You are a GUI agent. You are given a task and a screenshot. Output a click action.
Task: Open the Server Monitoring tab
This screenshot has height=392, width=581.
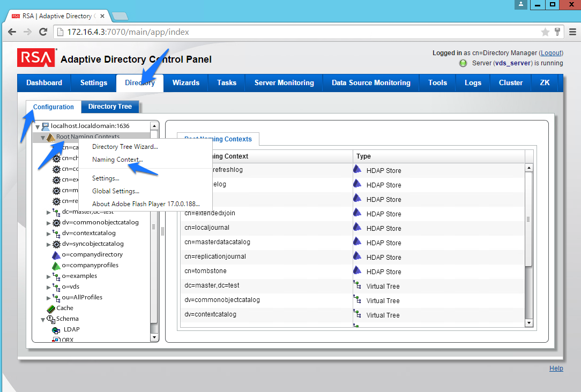[284, 83]
